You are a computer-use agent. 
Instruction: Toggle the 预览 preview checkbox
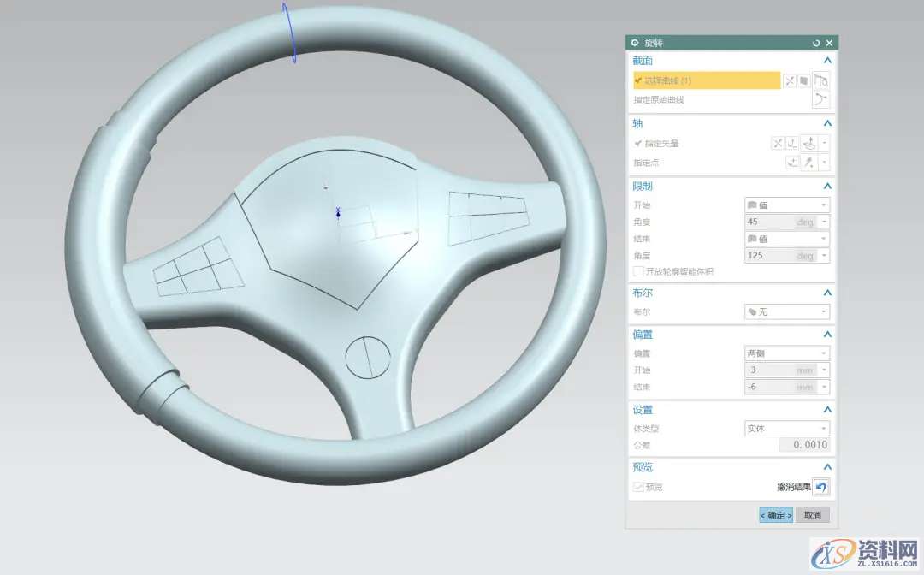tap(638, 487)
